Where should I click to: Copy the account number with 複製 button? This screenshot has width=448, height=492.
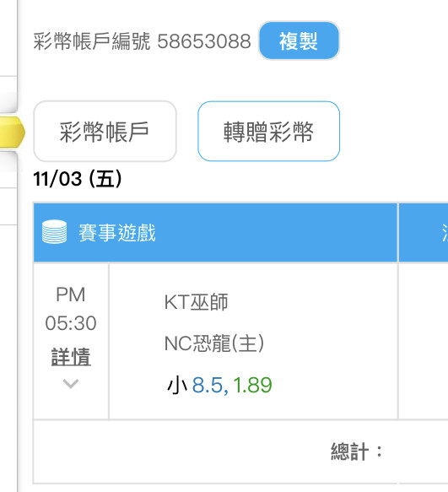pyautogui.click(x=299, y=41)
